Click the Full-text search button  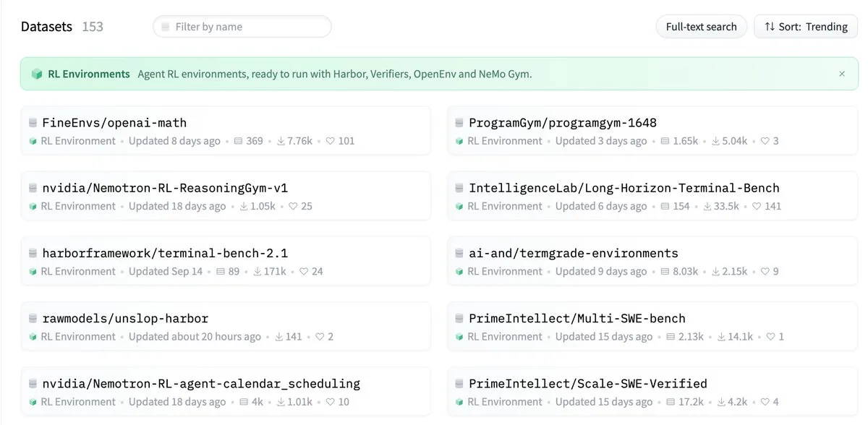(x=701, y=27)
